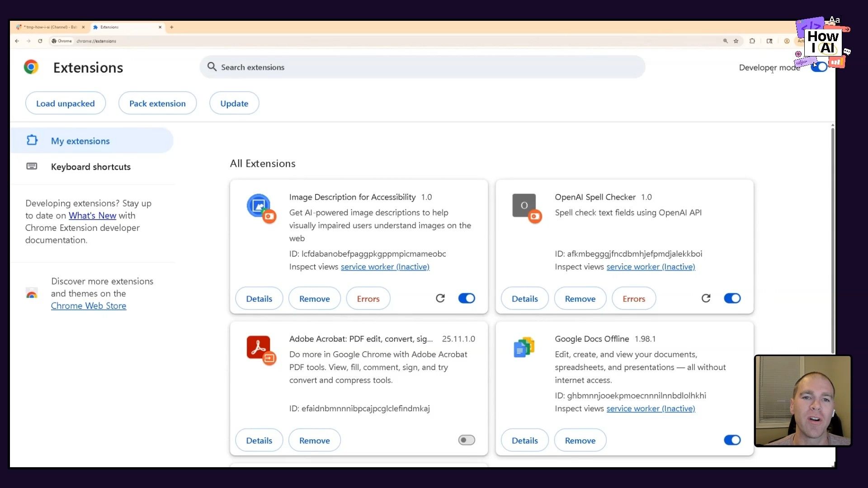868x488 pixels.
Task: Remove the OpenAI Spell Checker extension
Action: pyautogui.click(x=580, y=298)
